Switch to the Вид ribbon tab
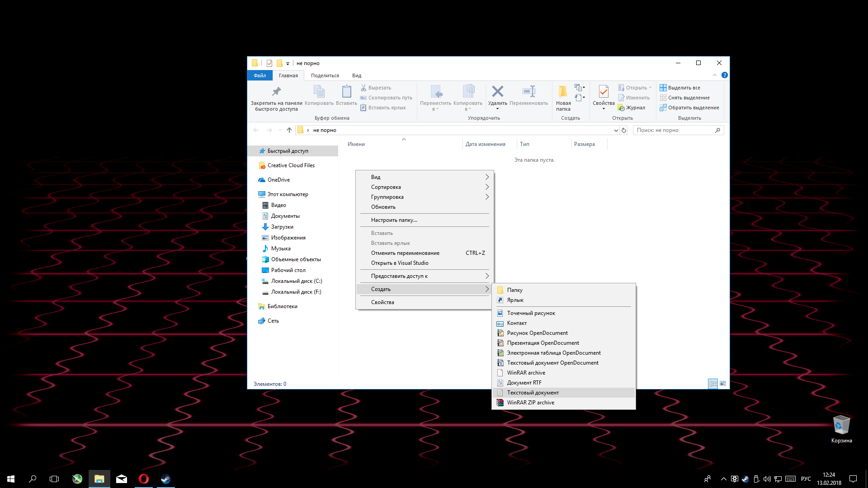The width and height of the screenshot is (868, 488). point(357,75)
